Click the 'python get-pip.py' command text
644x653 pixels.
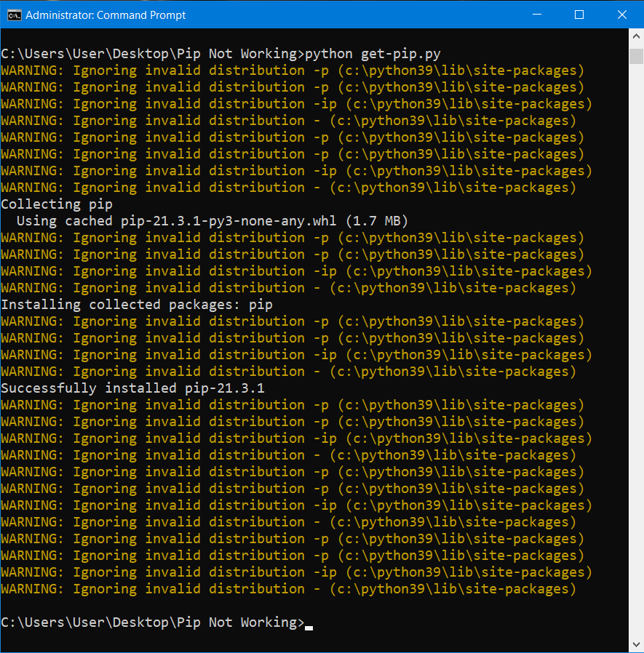373,53
